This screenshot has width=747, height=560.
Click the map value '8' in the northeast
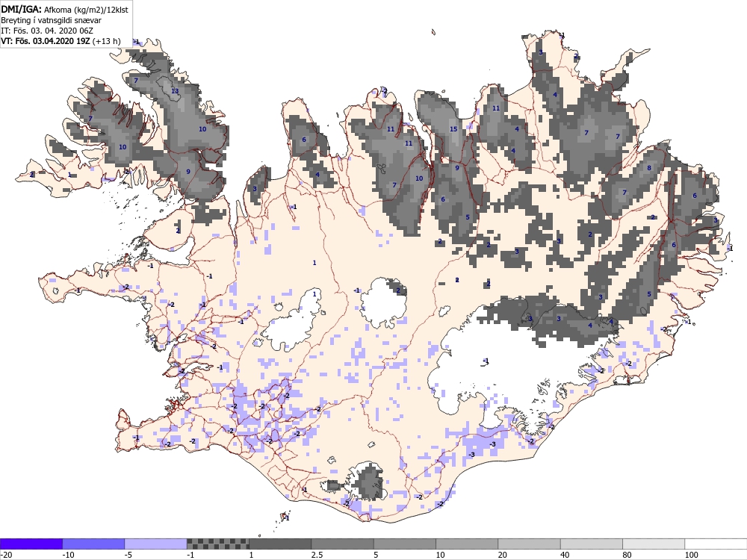tap(649, 168)
